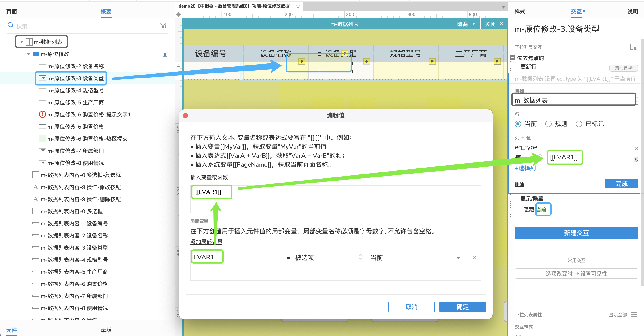Click the dropdown icon of m-原位修改-7.所属部门

tap(43, 151)
